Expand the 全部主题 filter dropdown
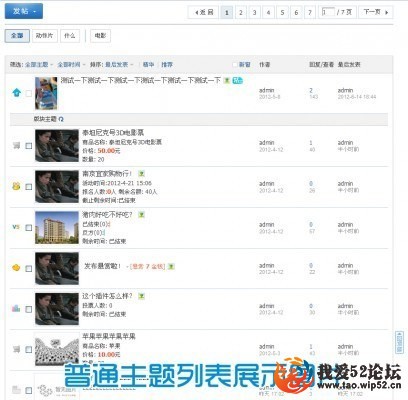Viewport: 408px width, 400px height. point(39,65)
